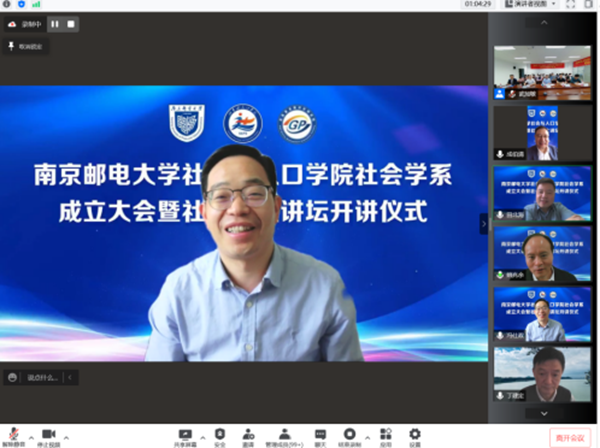600x448 pixels.
Task: Toggle End Recording (结束录制) button
Action: click(350, 434)
